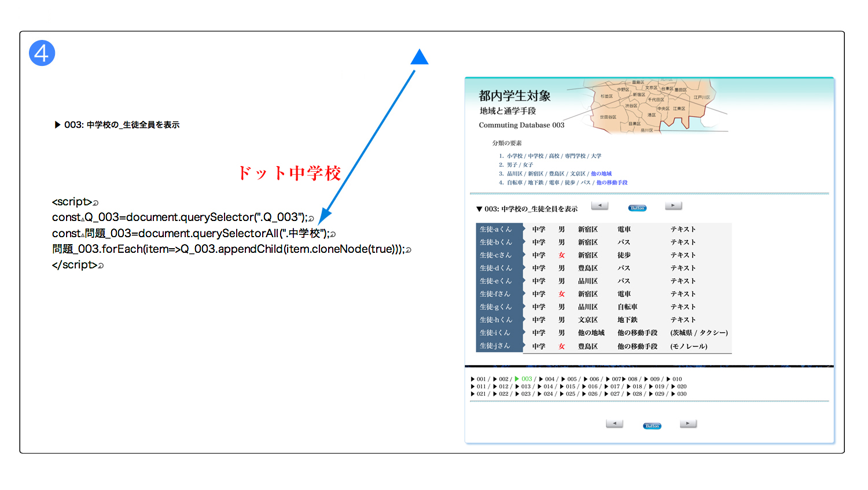Open item ▶ 020 in the number list
The width and height of the screenshot is (868, 490).
tap(679, 387)
